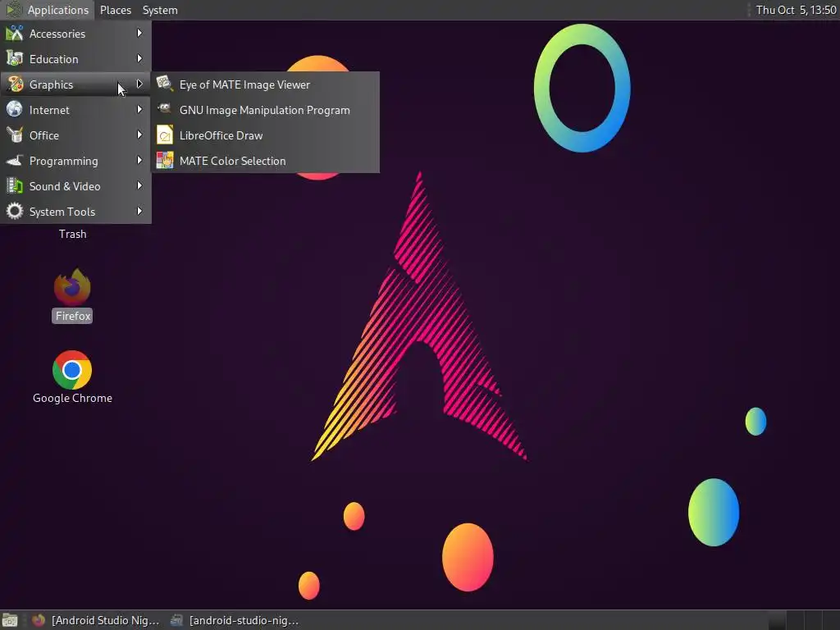Image resolution: width=840 pixels, height=630 pixels.
Task: Click the show desktop icon in bottom panel
Action: point(10,620)
